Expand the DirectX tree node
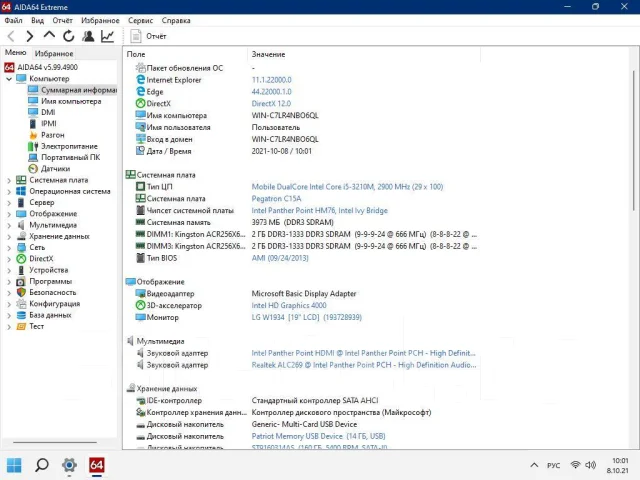This screenshot has height=480, width=640. tap(9, 259)
